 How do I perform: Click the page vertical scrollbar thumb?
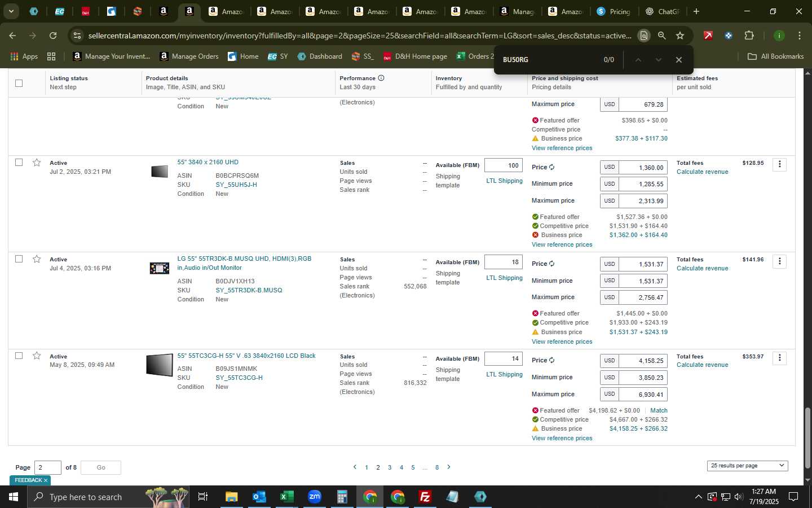point(807,438)
